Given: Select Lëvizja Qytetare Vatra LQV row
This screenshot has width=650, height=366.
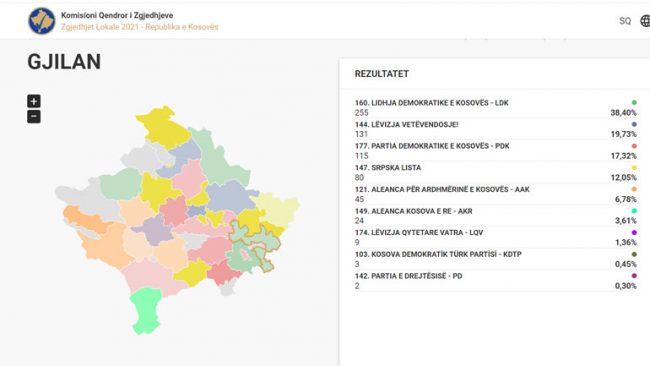Looking at the screenshot, I should [496, 238].
